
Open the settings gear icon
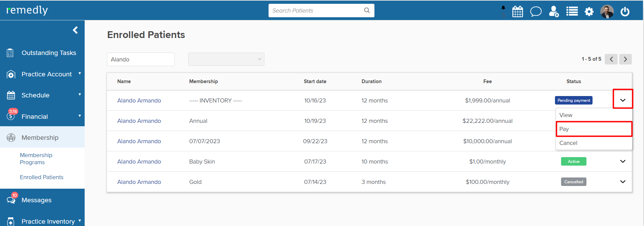(x=589, y=12)
